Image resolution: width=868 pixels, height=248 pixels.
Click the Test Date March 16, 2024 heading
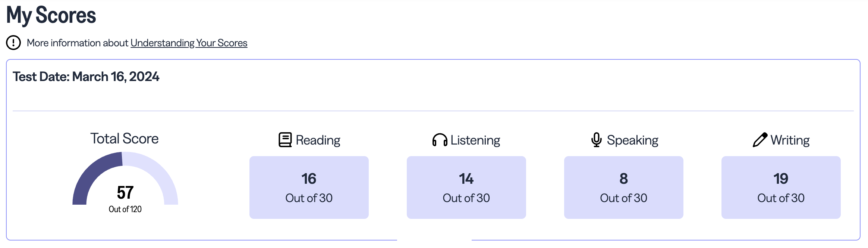[86, 77]
